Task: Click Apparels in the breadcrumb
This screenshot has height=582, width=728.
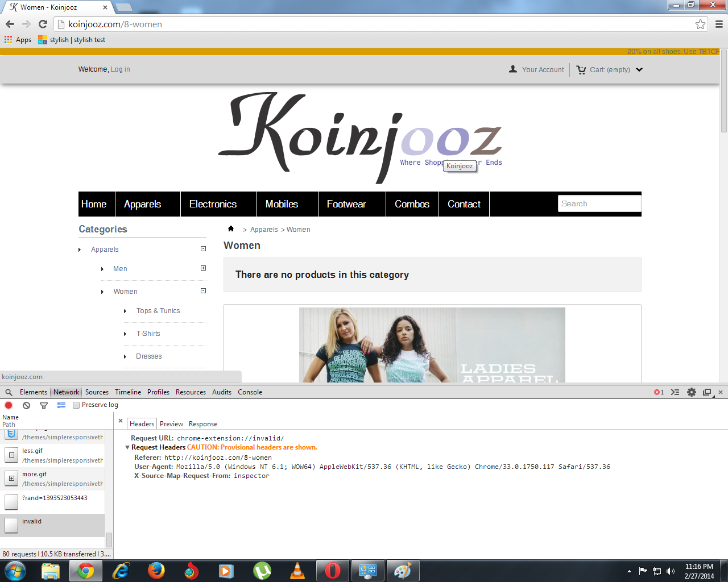Action: [x=264, y=230]
